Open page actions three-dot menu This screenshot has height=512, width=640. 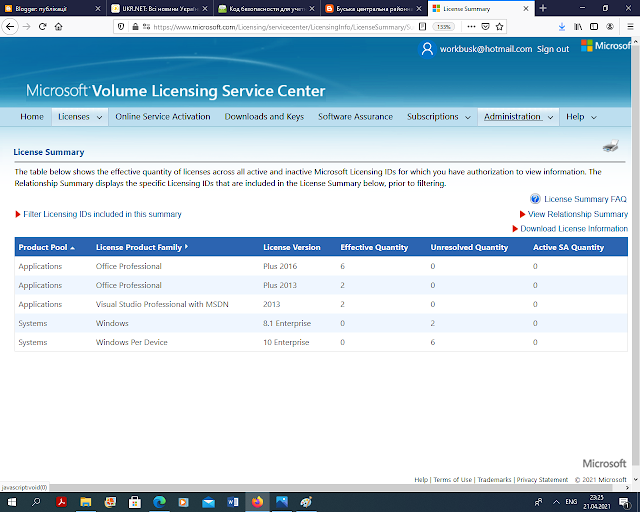471,27
